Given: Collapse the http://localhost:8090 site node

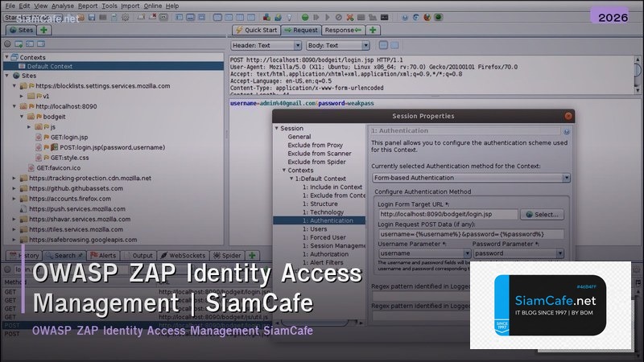Looking at the screenshot, I should (14, 106).
